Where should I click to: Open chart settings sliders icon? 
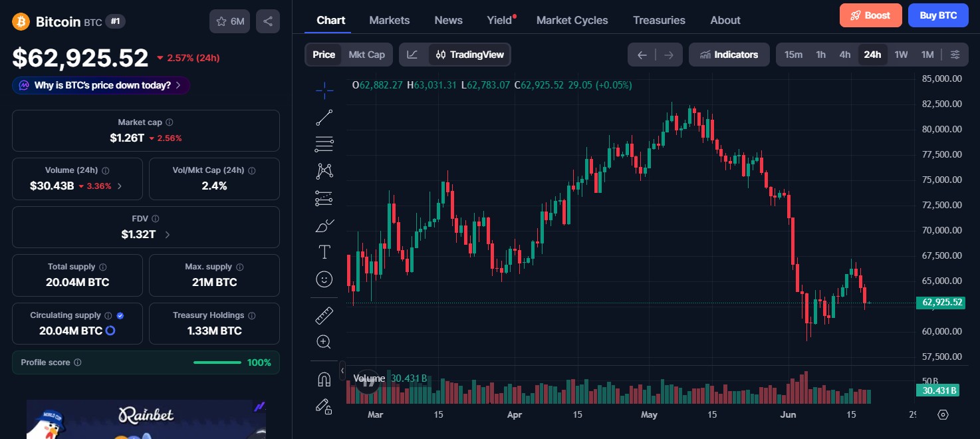pos(955,55)
